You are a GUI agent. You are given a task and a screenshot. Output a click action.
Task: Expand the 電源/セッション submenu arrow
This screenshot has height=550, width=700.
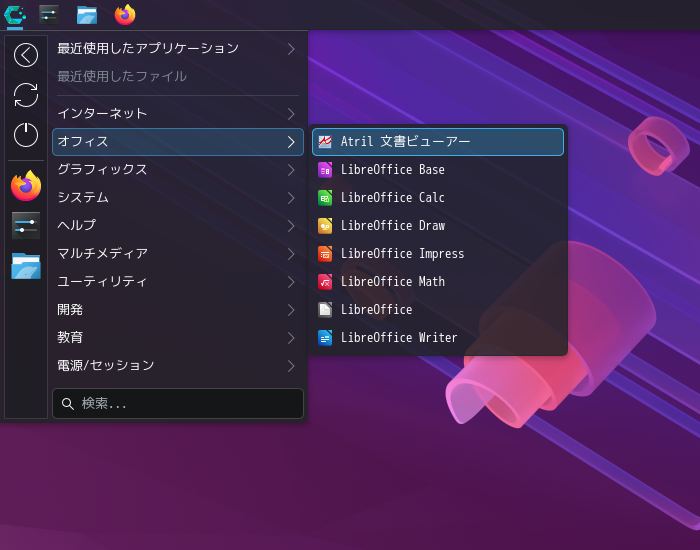coord(291,366)
